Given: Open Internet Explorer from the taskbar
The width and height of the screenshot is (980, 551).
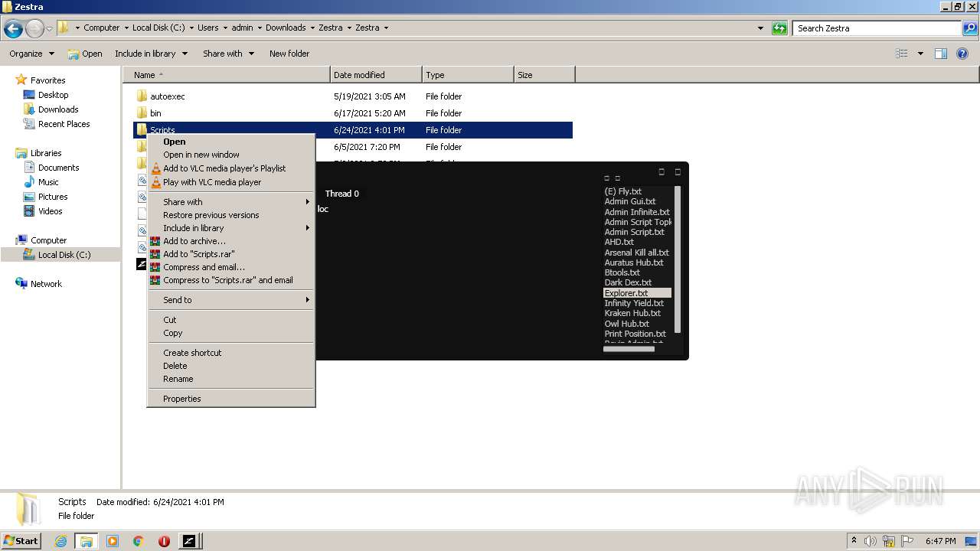Looking at the screenshot, I should click(61, 541).
